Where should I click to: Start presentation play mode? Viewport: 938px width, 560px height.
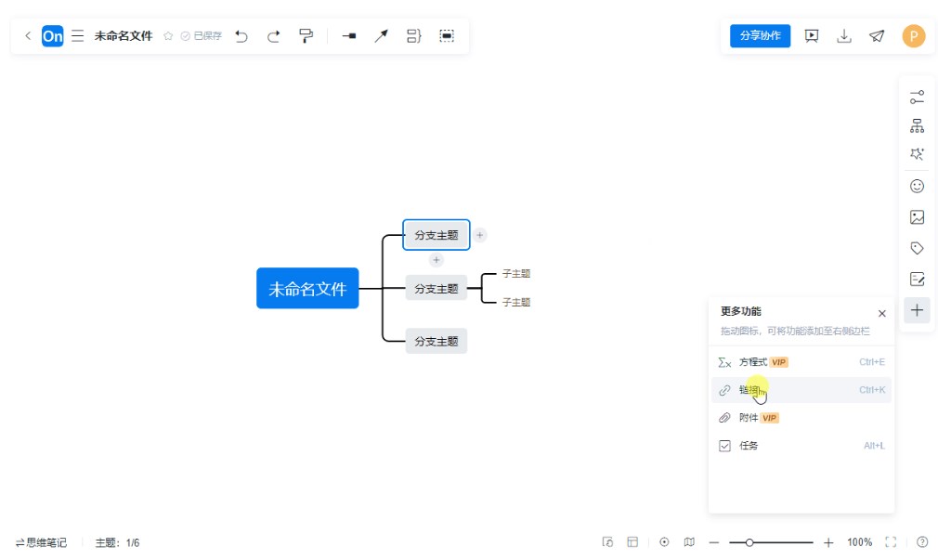(x=812, y=36)
